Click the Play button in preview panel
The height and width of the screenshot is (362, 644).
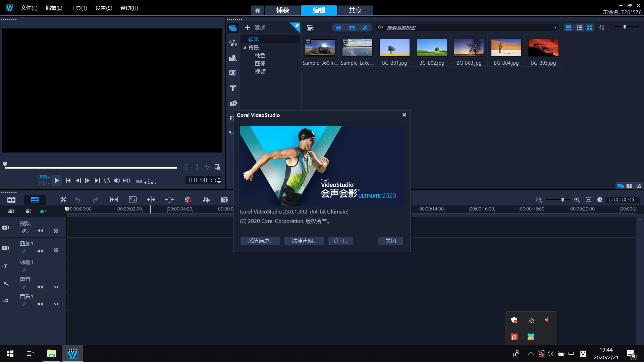(56, 181)
